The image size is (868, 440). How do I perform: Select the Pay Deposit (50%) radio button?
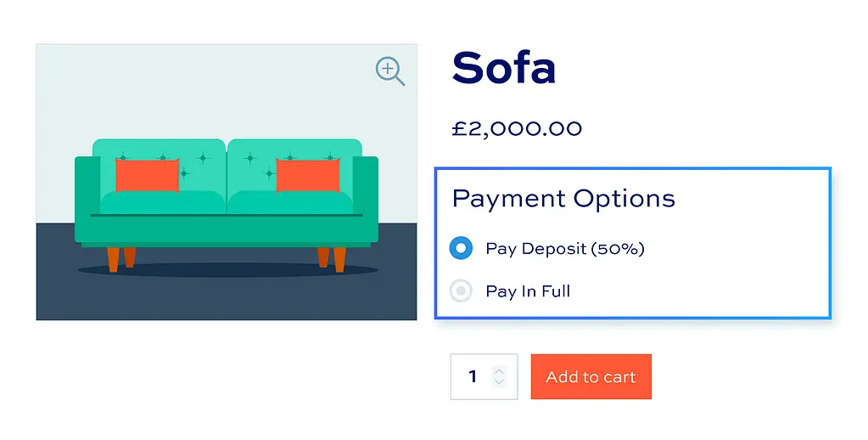[x=461, y=248]
